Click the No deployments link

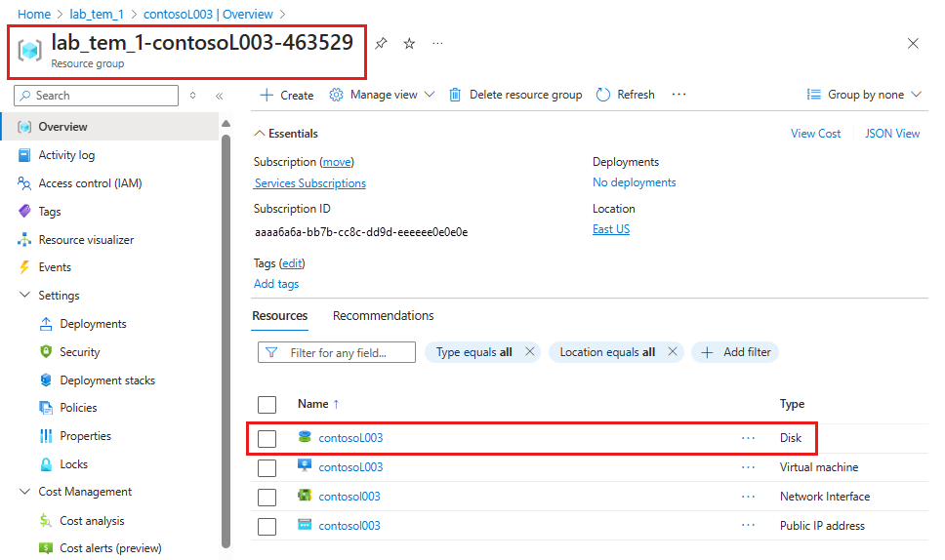[634, 182]
